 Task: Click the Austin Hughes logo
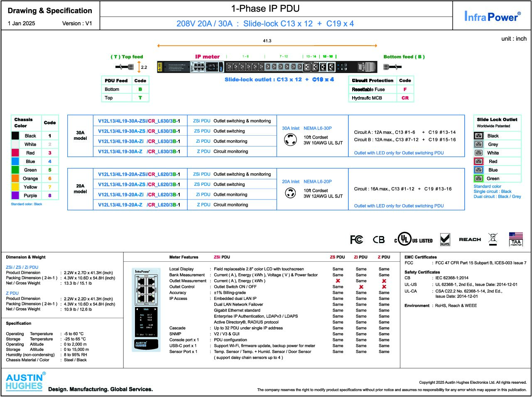(25, 381)
